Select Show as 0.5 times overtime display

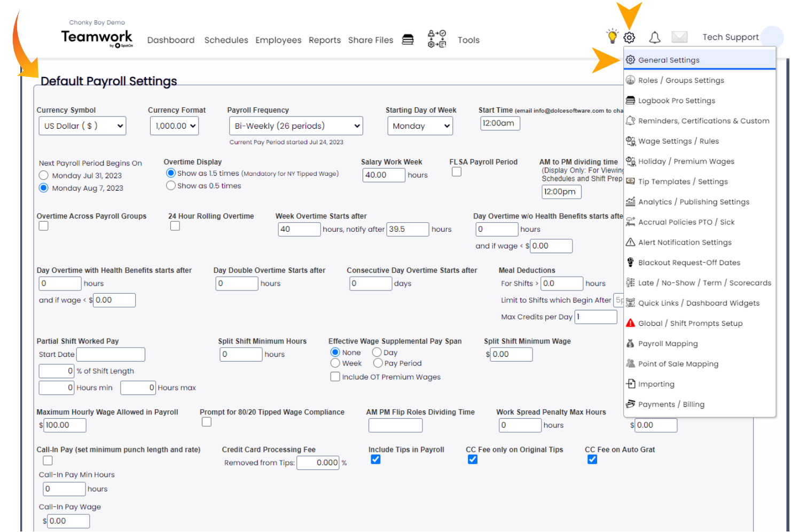click(x=171, y=186)
